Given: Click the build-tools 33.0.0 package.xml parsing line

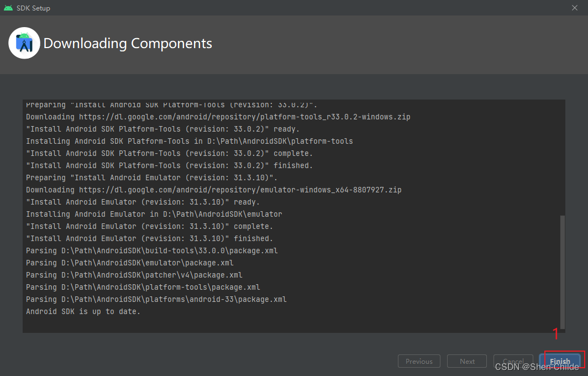Looking at the screenshot, I should tap(152, 250).
